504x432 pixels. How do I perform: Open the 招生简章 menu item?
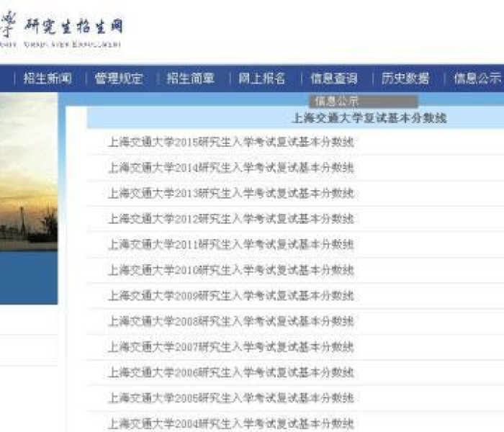point(190,78)
